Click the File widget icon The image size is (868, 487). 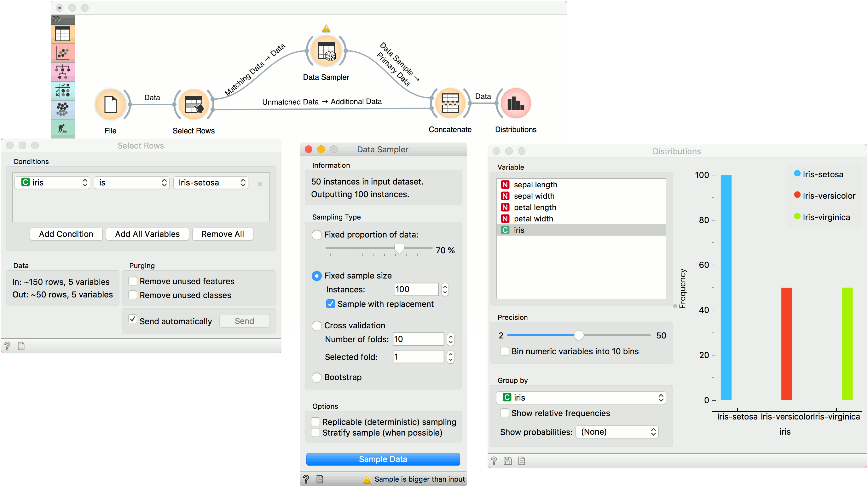111,104
